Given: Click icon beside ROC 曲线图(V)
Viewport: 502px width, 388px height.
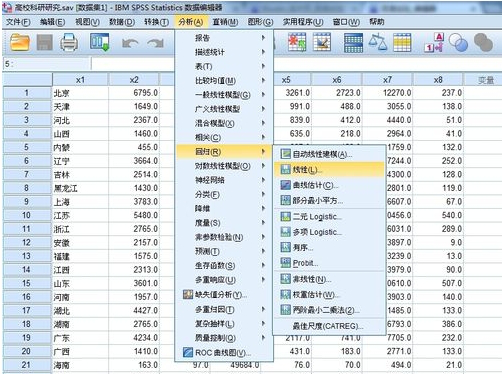Looking at the screenshot, I should [188, 352].
